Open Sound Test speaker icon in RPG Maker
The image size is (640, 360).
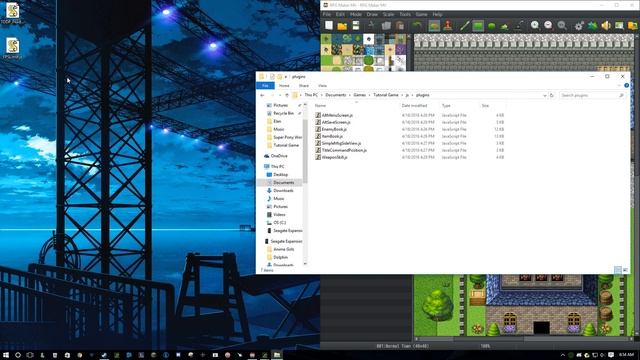click(606, 26)
